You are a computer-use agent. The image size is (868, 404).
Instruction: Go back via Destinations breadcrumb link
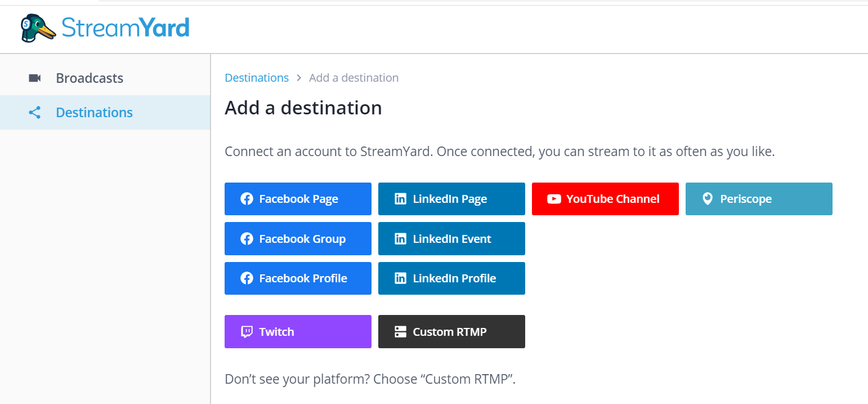(257, 78)
